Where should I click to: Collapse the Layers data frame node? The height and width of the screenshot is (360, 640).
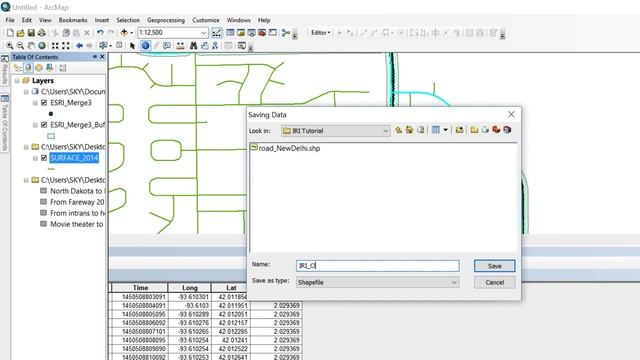tap(17, 81)
